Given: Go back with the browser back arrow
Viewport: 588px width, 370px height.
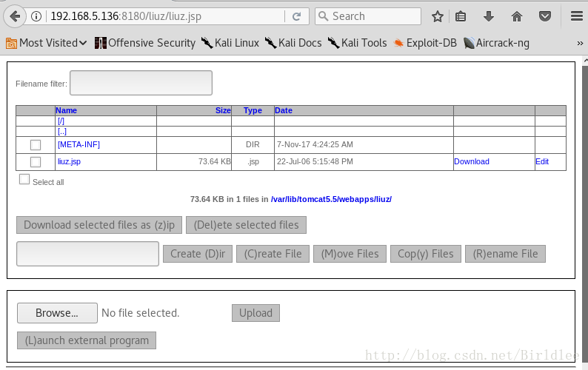Looking at the screenshot, I should [x=15, y=16].
